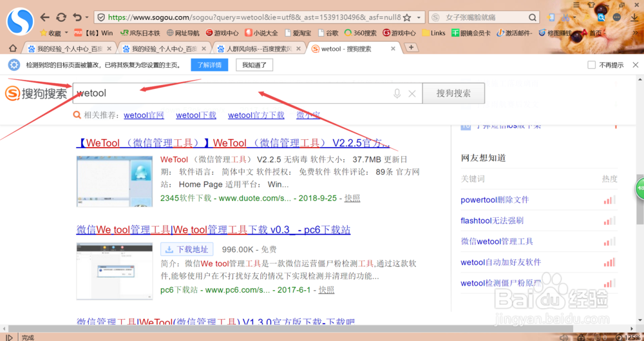The image size is (644, 341).
Task: Open the JR东日本铁 bookmark
Action: click(x=140, y=33)
